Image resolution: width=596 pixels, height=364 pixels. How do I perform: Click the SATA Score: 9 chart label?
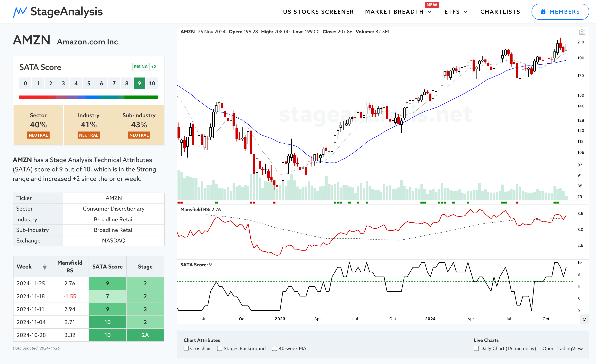pos(196,265)
